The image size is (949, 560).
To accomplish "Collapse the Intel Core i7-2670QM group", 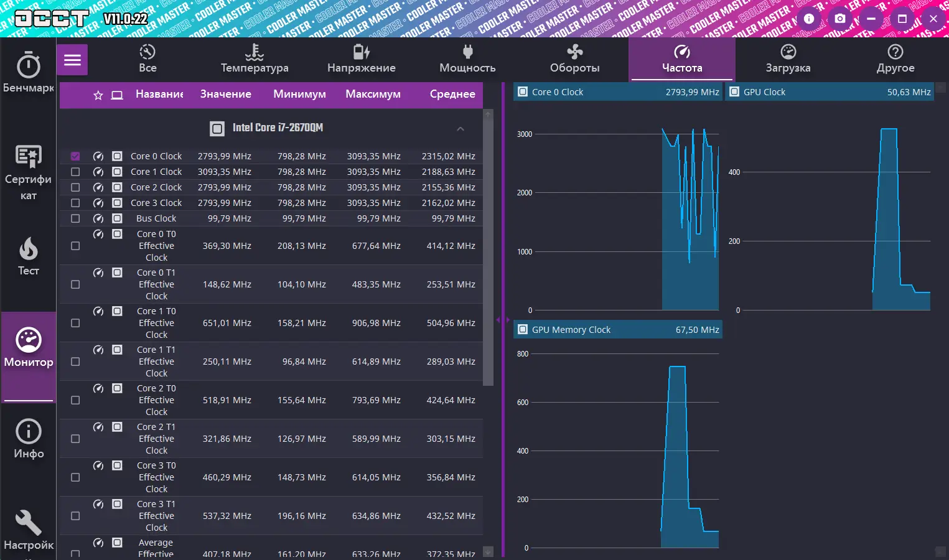I will click(x=460, y=129).
